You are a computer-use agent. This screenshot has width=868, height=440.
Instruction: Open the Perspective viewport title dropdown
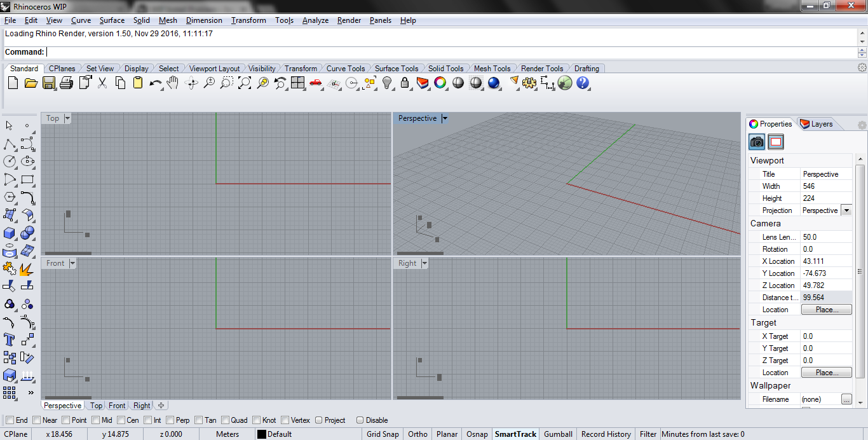point(445,118)
